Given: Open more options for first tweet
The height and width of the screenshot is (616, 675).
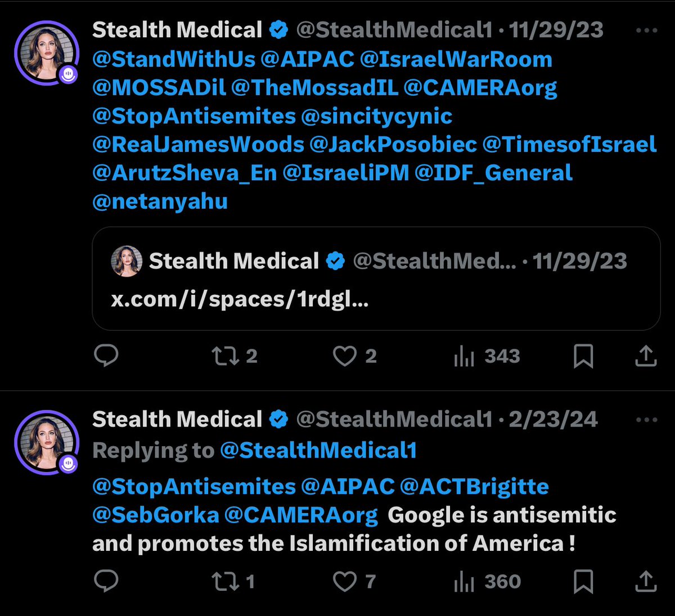Looking at the screenshot, I should [646, 30].
